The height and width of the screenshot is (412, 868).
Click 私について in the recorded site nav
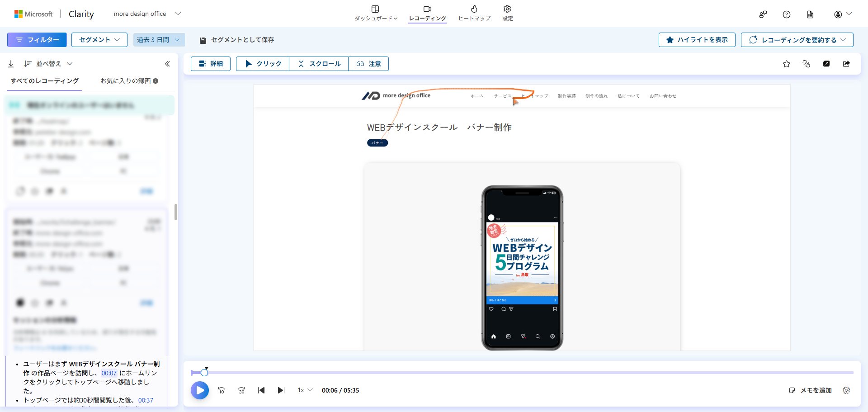pos(628,96)
